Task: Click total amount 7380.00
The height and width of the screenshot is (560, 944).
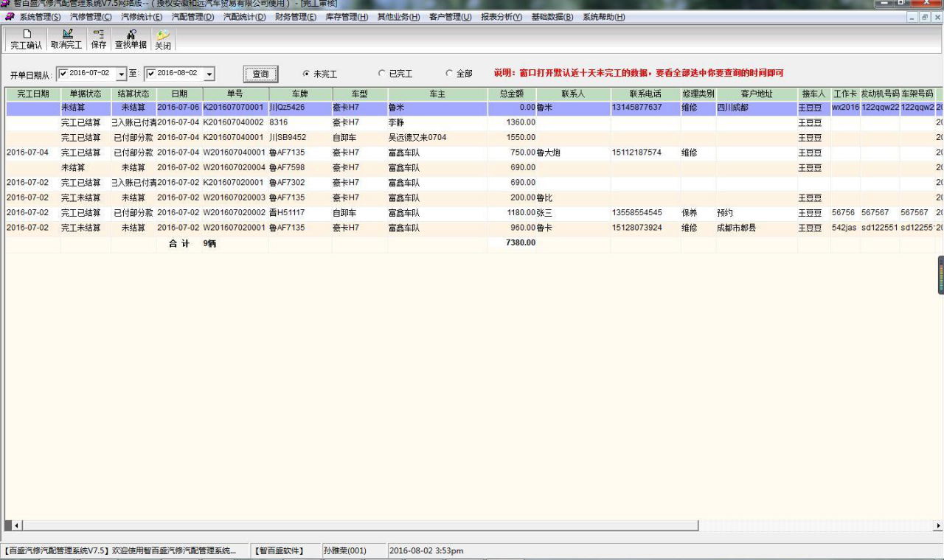Action: pos(521,242)
